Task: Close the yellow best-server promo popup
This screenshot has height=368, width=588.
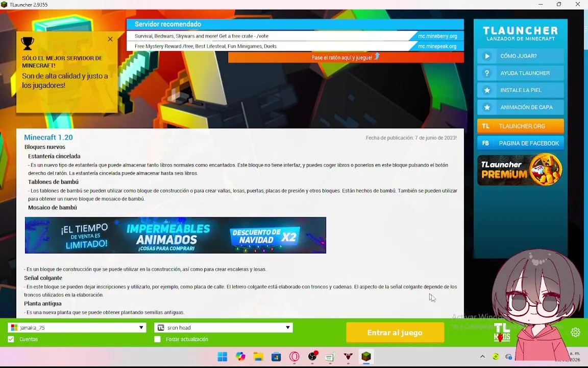Action: pos(110,39)
